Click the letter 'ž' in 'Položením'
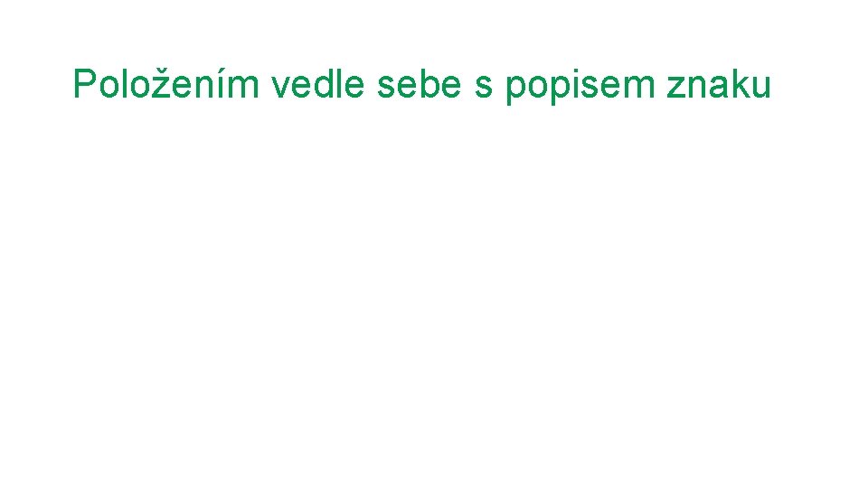This screenshot has width=868, height=488. (159, 83)
